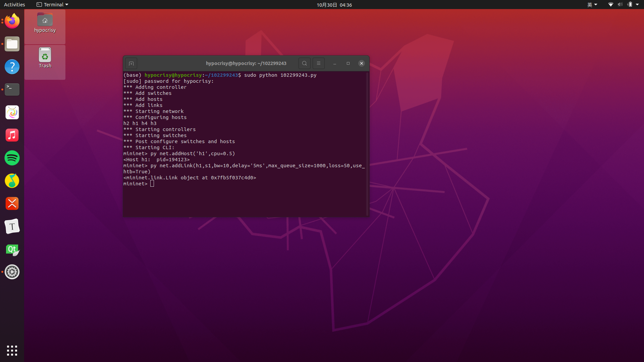Click the terminal search magnifier icon

[x=304, y=63]
